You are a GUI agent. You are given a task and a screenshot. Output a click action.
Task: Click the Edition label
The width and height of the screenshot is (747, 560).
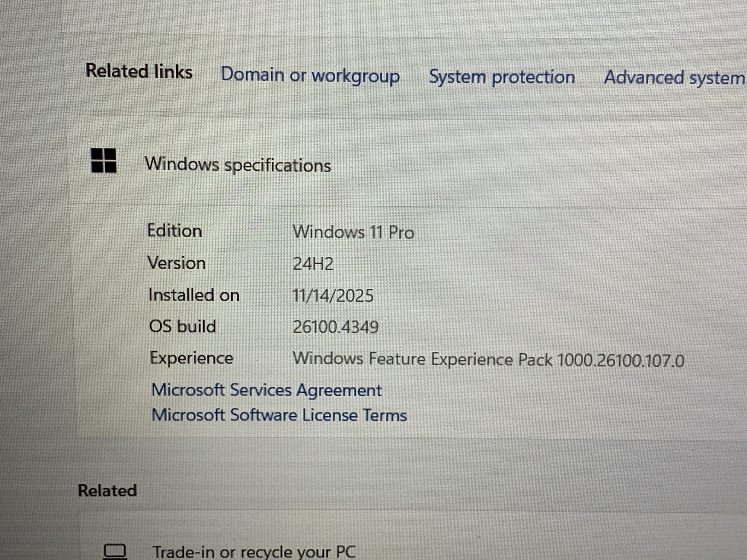tap(175, 231)
